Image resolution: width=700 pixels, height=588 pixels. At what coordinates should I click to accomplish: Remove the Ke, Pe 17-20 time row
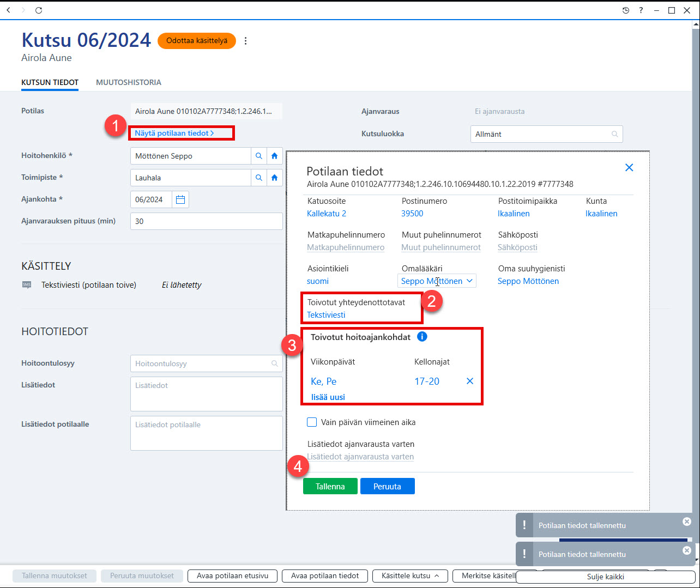click(x=470, y=381)
